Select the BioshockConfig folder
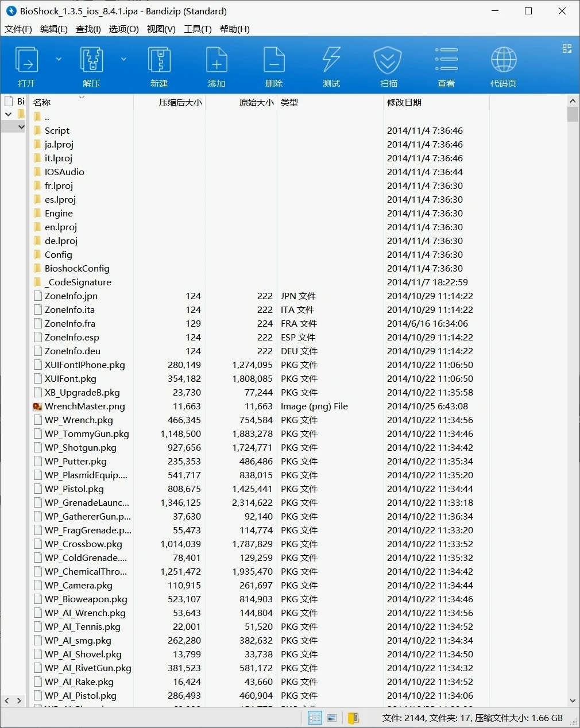The image size is (580, 728). click(x=77, y=269)
